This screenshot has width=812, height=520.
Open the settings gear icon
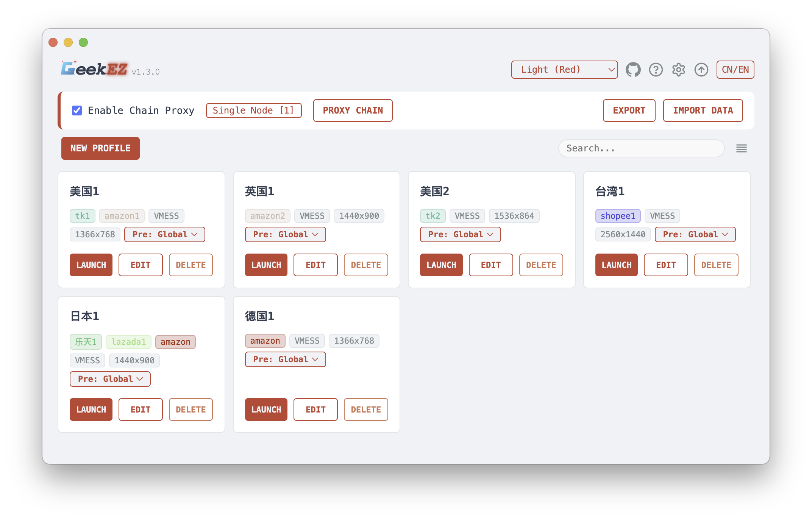pyautogui.click(x=678, y=70)
